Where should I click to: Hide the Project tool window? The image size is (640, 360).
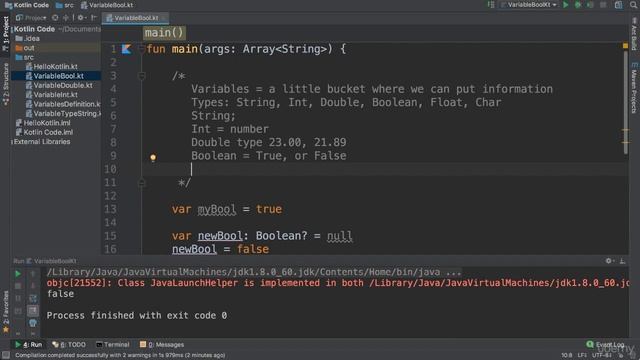[94, 18]
